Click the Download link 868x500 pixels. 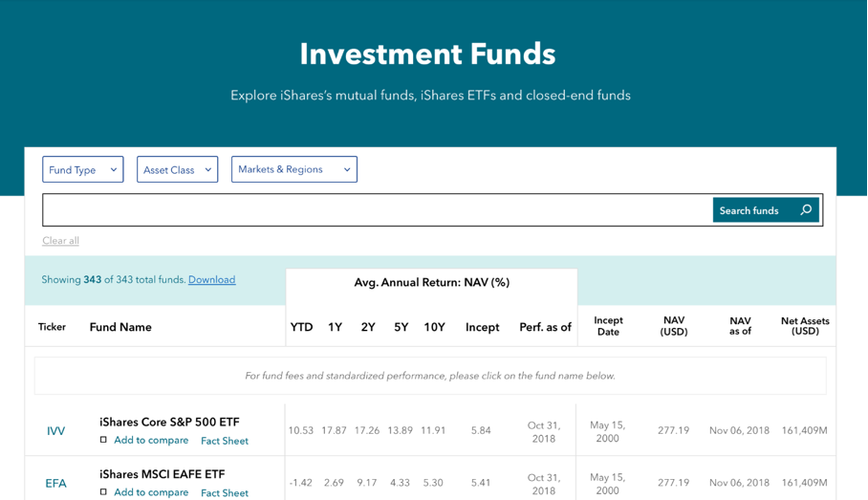point(211,280)
